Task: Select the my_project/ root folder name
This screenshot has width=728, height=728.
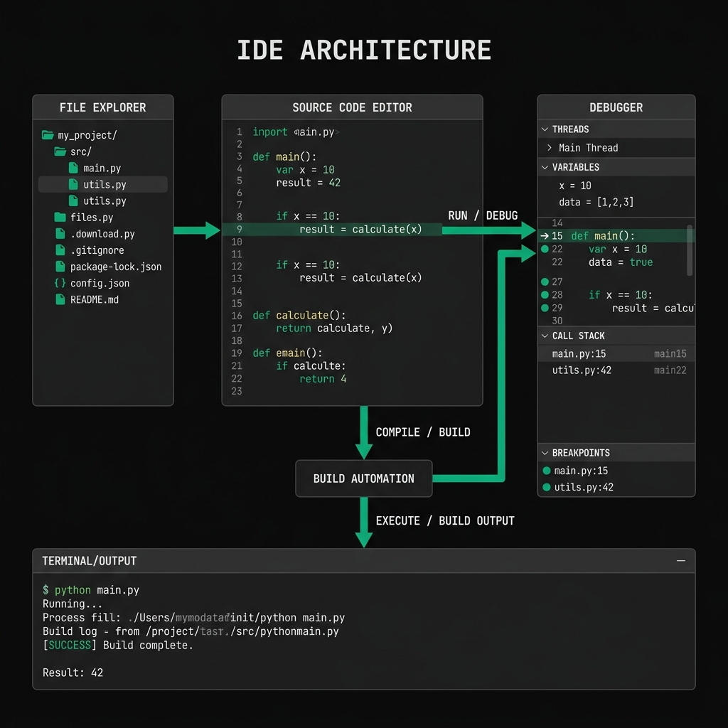Action: 87,136
